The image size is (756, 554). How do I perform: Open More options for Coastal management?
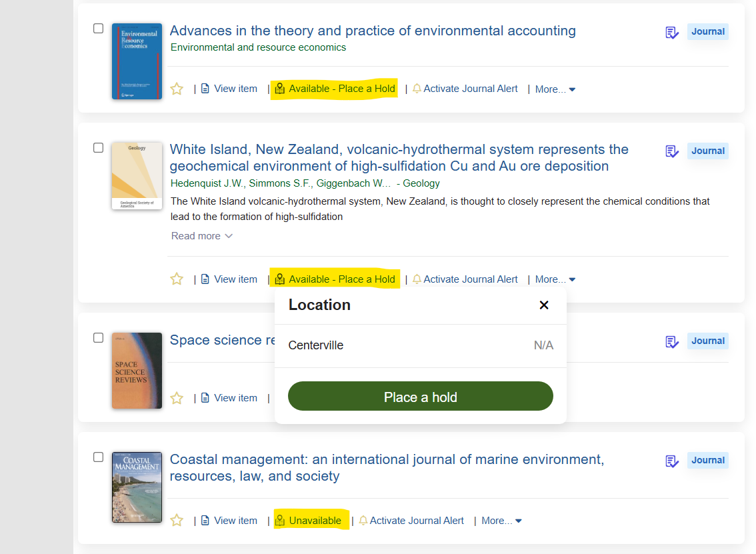[x=501, y=521]
